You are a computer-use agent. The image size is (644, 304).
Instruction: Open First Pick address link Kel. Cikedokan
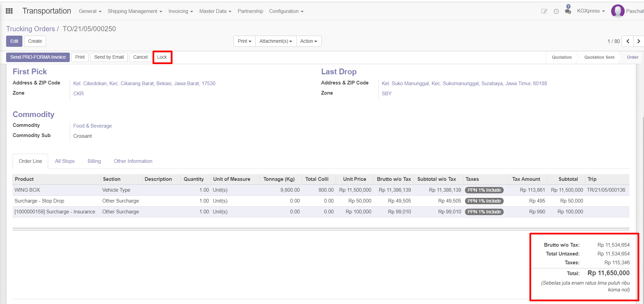tap(144, 83)
